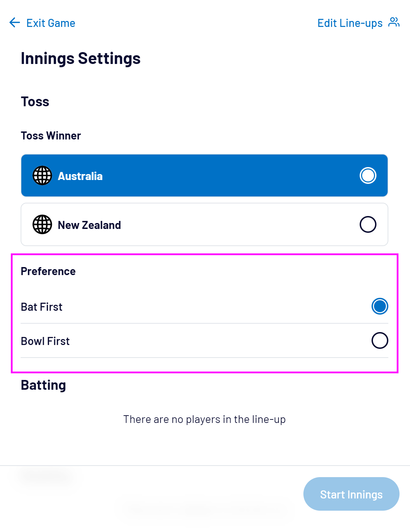The height and width of the screenshot is (532, 410).
Task: Click the people icon beside Edit Line-ups
Action: pos(394,22)
